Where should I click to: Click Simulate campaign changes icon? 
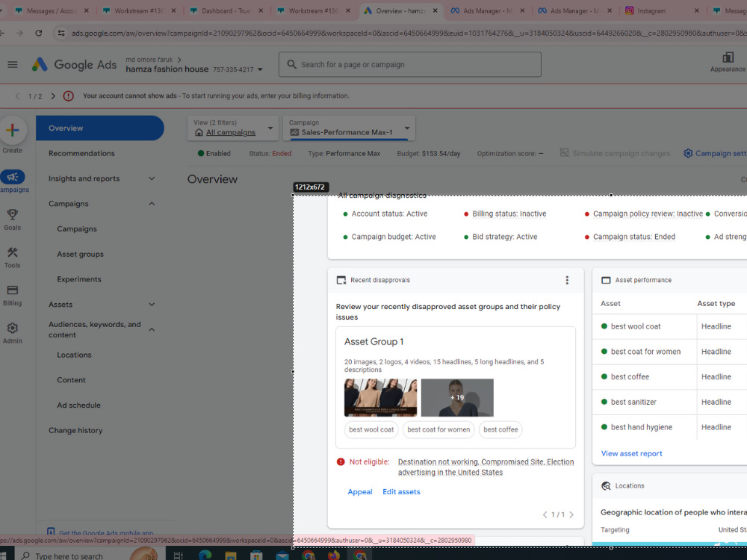[x=565, y=153]
